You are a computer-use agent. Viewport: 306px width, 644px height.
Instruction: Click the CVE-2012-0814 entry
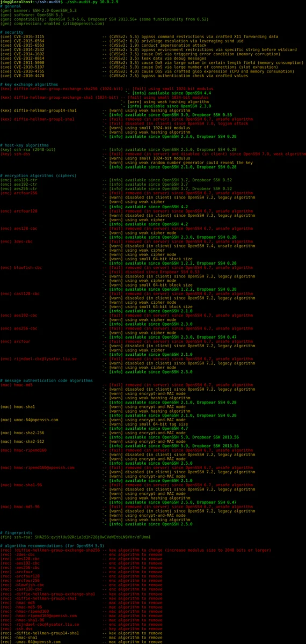(98, 58)
